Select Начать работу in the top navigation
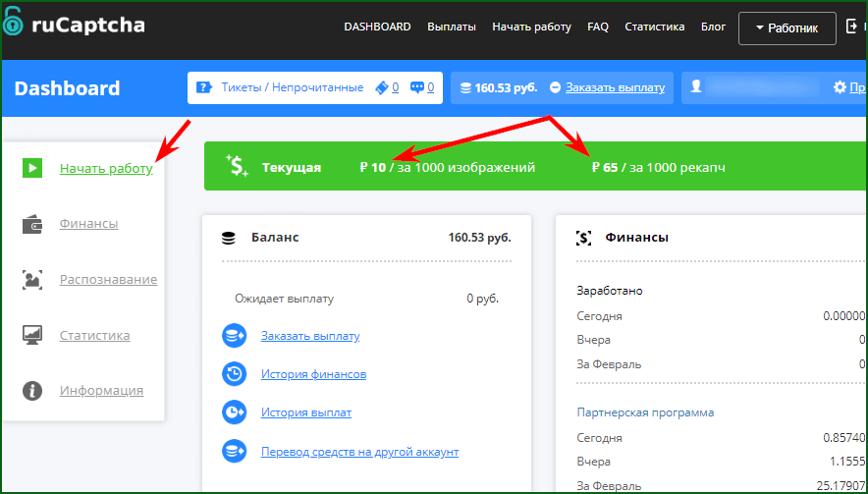Viewport: 868px width, 494px height. [531, 27]
